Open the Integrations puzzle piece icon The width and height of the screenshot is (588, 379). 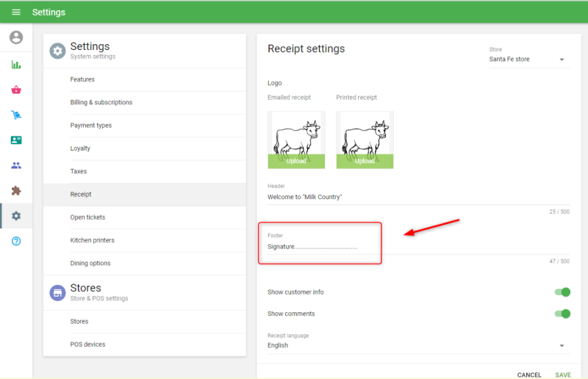(16, 190)
